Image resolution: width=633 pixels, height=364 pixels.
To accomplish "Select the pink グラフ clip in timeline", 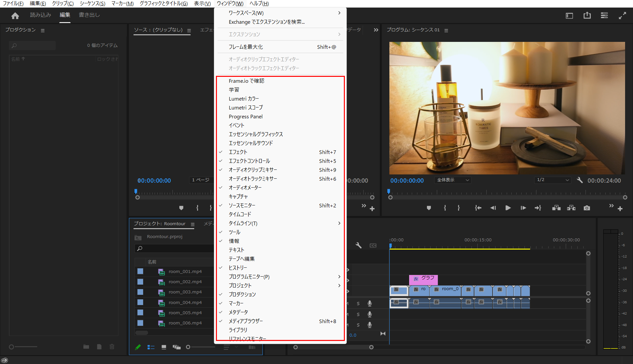I will (x=423, y=280).
